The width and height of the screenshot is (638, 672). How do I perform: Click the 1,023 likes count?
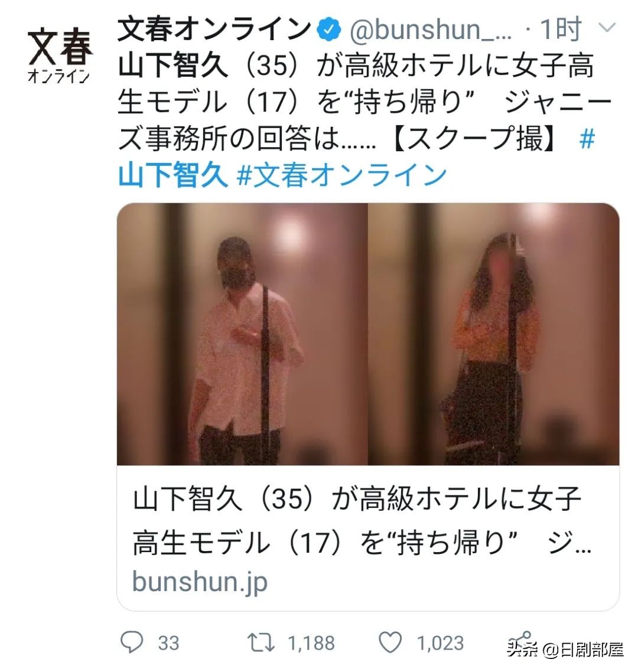(440, 643)
